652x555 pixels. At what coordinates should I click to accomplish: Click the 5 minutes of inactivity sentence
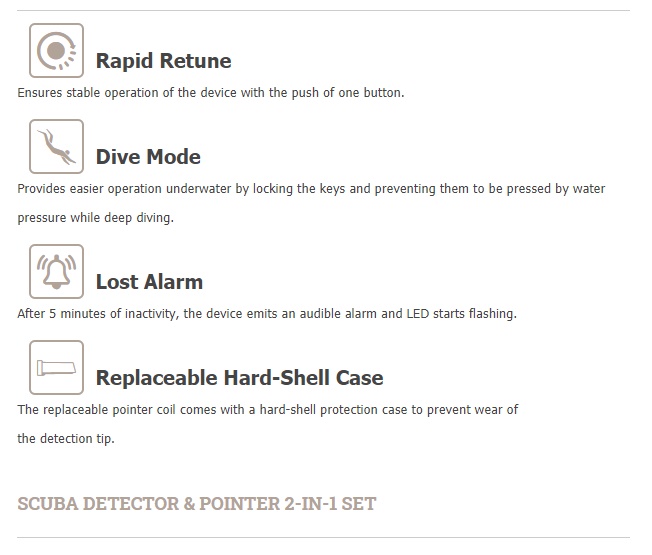pyautogui.click(x=267, y=313)
